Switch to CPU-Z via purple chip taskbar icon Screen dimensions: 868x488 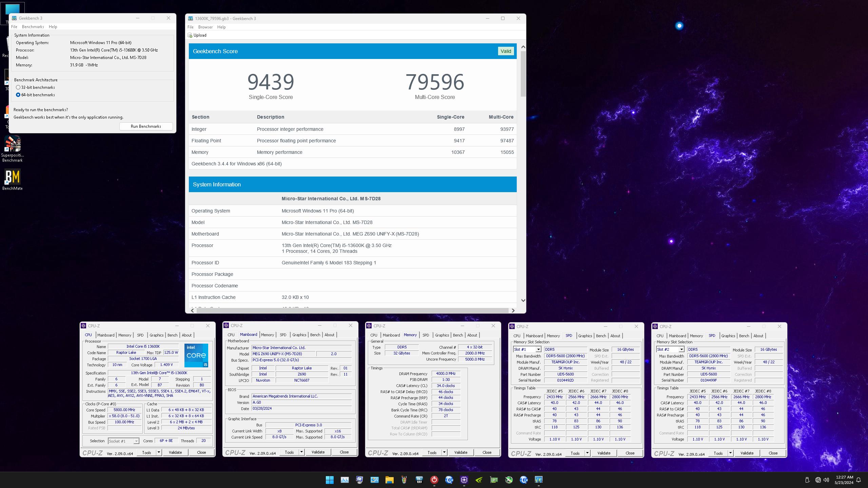pyautogui.click(x=464, y=480)
